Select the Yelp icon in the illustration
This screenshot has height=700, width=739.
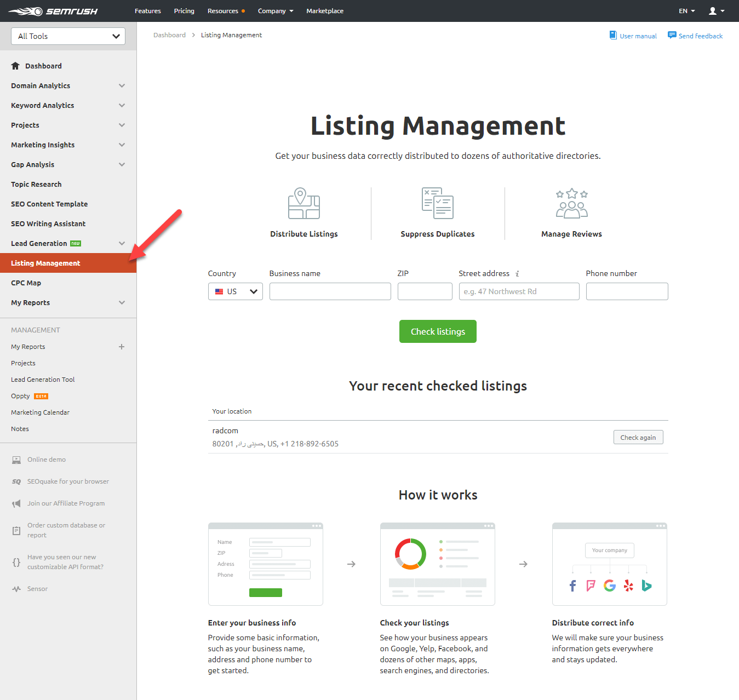[x=628, y=585]
